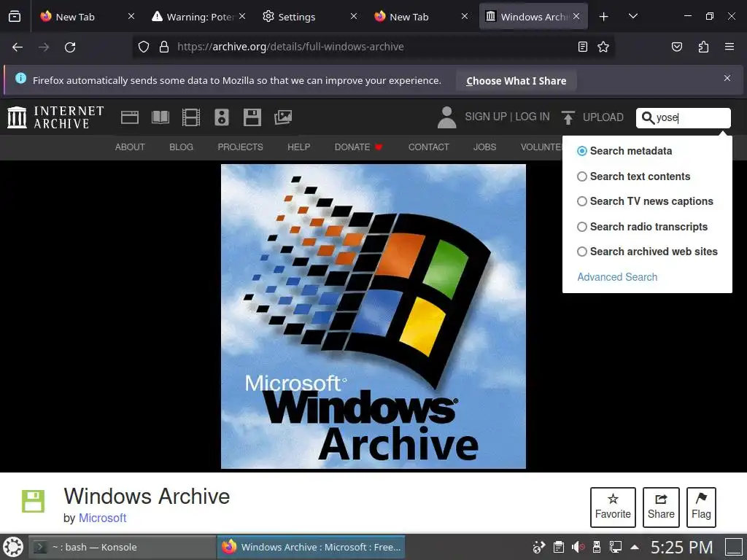Dismiss the Firefox data notification bar

727,78
